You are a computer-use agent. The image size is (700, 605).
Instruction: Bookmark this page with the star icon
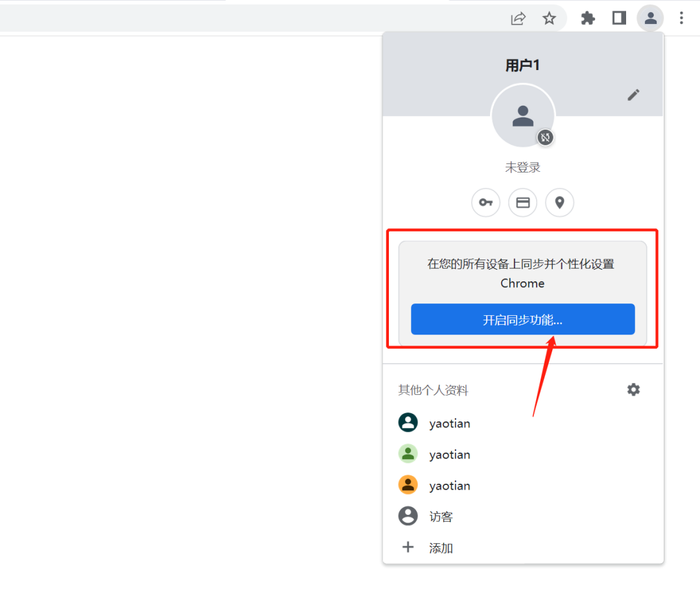point(549,18)
